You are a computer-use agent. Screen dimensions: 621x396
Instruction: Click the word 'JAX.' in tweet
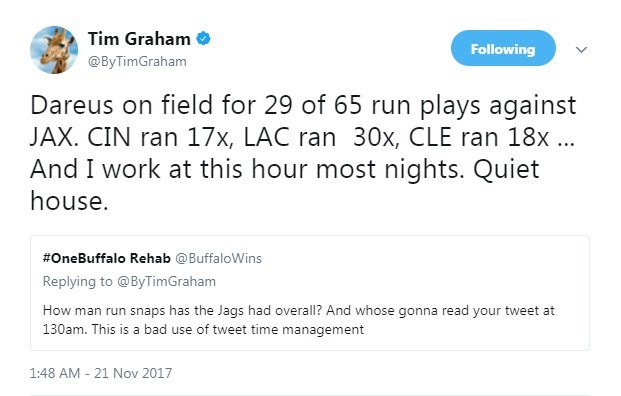52,137
